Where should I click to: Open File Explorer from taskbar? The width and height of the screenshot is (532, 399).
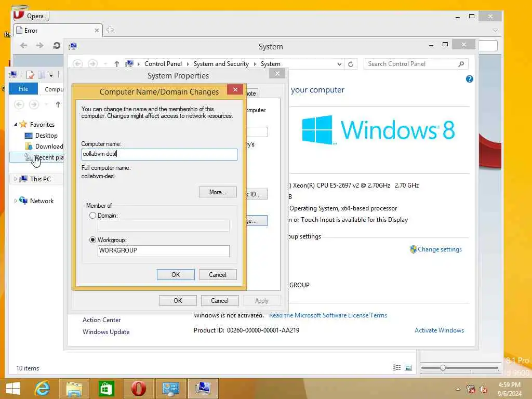(74, 389)
